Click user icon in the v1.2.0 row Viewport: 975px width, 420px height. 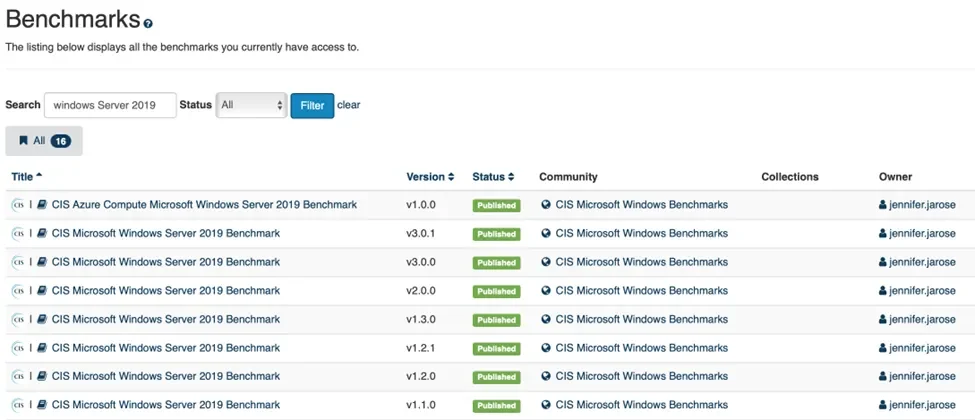(883, 376)
